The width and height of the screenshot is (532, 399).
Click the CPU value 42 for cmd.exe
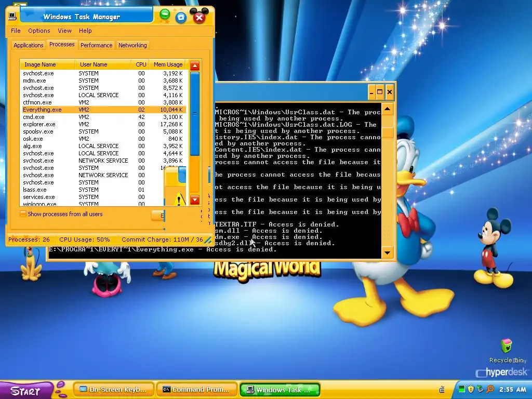[141, 117]
